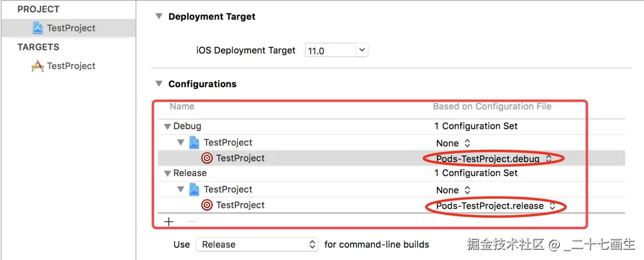This screenshot has width=644, height=260.
Task: Select the TestProject target row under Debug
Action: 392,158
